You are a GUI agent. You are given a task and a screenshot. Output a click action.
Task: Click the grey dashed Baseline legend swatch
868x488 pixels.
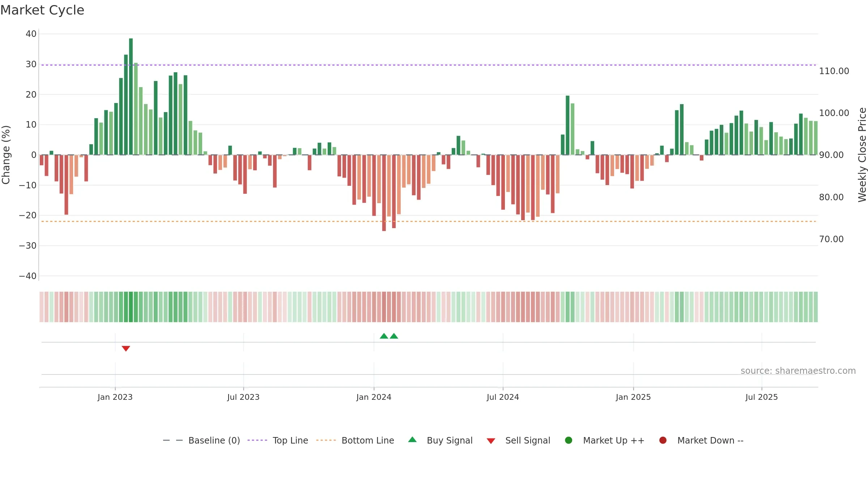click(173, 440)
